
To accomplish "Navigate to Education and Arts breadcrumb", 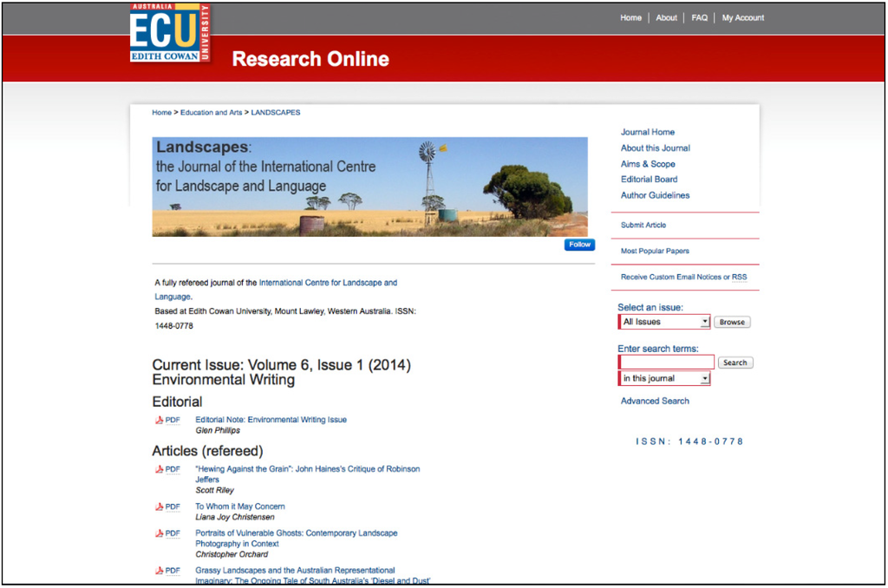I will [x=211, y=113].
